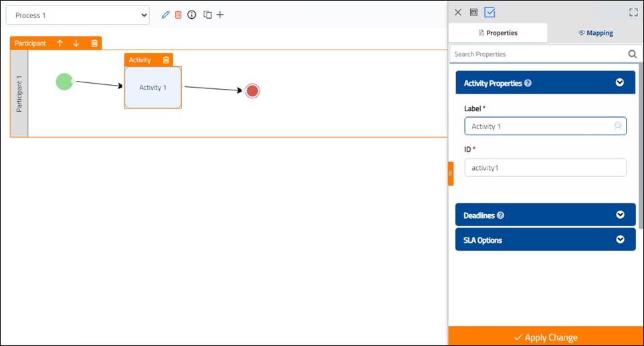Switch to the Properties tab
The image size is (644, 346).
498,33
